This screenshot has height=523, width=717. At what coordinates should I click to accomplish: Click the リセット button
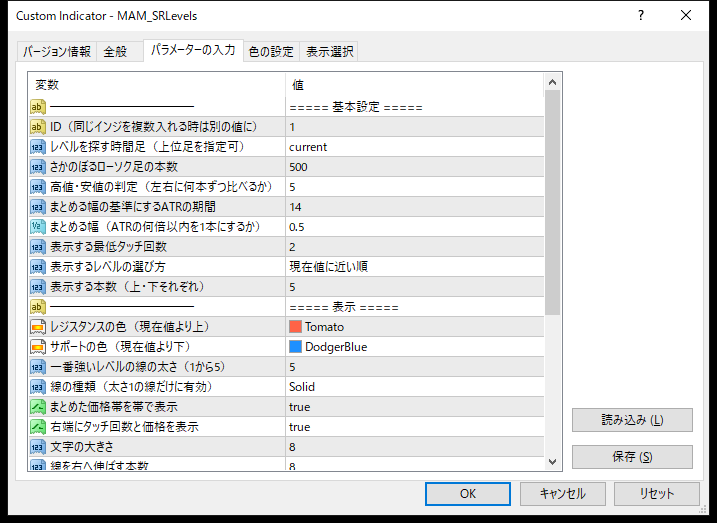pos(657,494)
